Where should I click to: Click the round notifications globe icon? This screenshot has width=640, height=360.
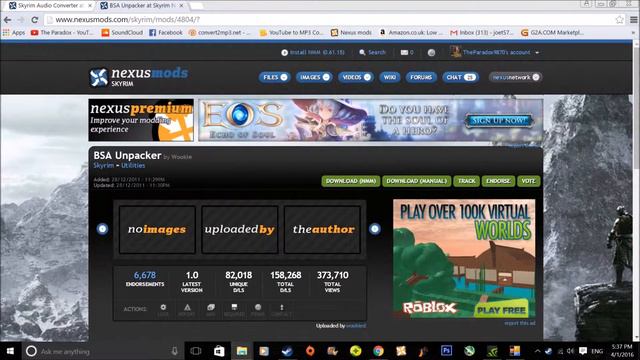coord(431,52)
